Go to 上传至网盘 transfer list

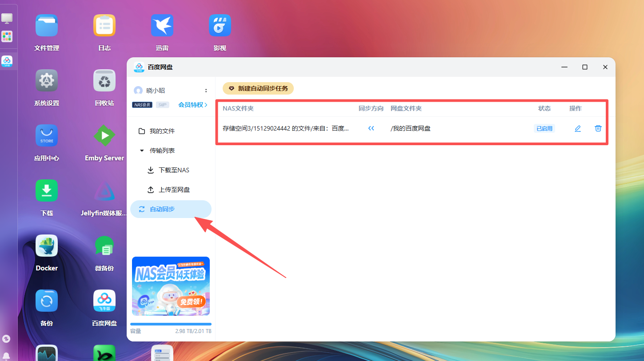point(171,190)
